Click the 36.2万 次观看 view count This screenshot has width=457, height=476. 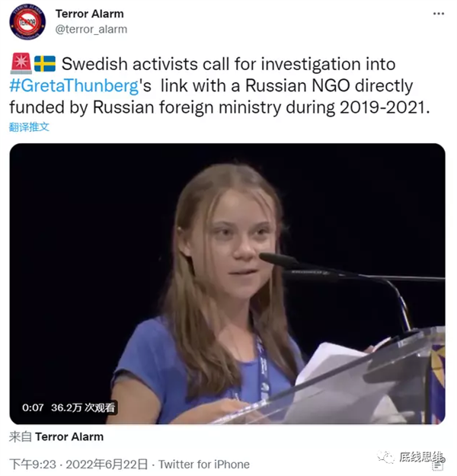[x=83, y=407]
